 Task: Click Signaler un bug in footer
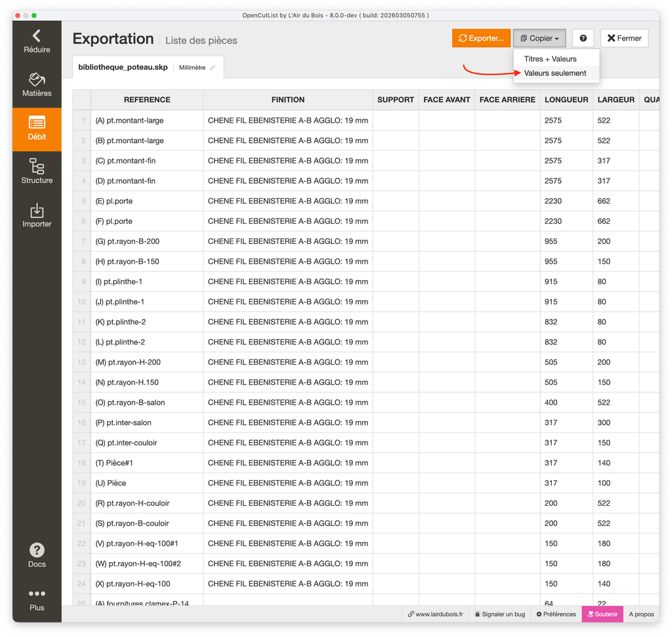click(499, 614)
